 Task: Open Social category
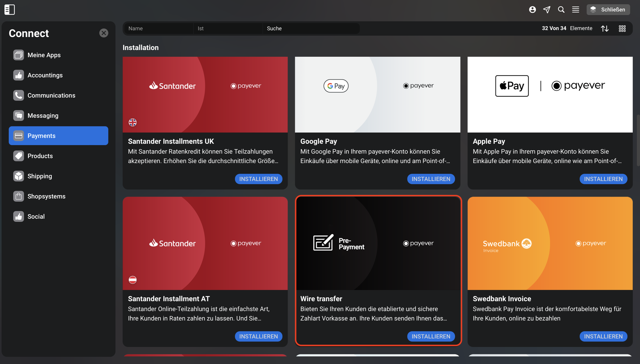(59, 216)
